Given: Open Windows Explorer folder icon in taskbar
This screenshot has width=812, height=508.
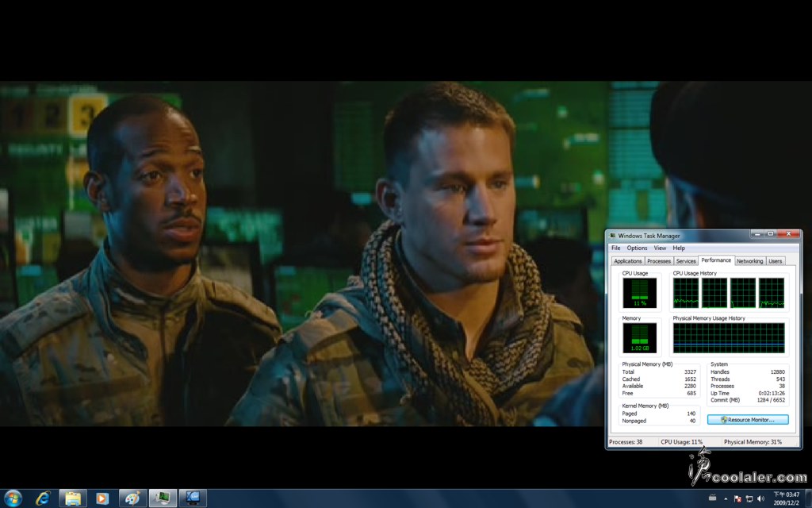Looking at the screenshot, I should [72, 498].
